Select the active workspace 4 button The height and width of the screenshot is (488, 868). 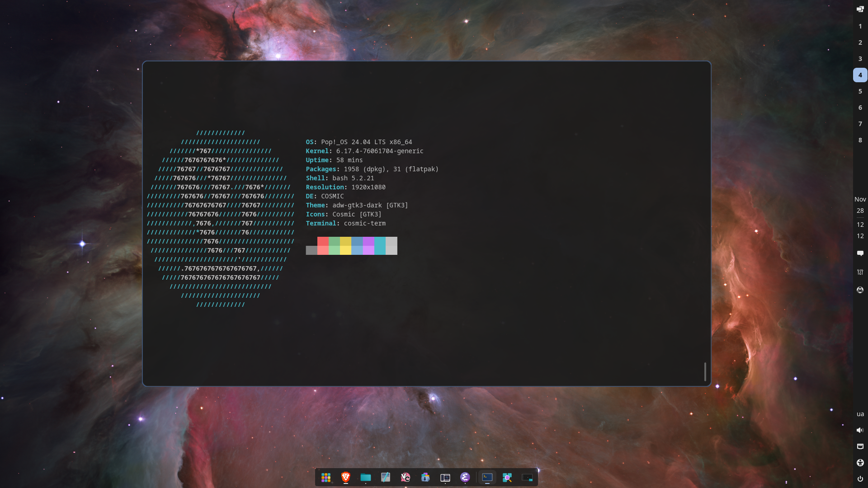tap(860, 75)
